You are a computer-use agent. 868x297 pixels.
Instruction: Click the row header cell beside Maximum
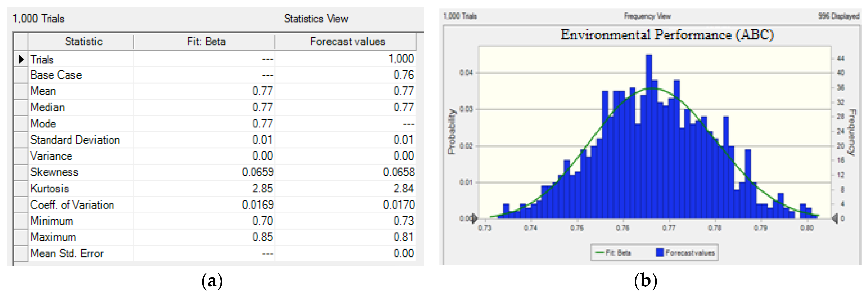point(21,237)
